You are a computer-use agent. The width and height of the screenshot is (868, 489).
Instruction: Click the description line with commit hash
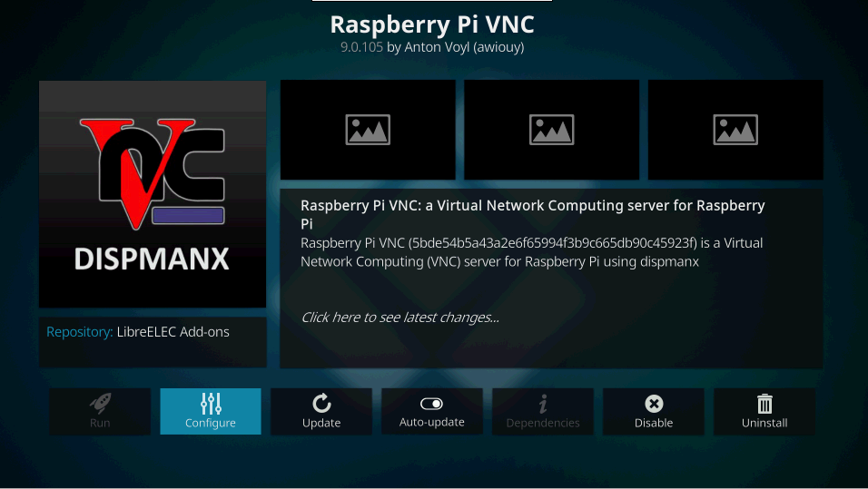click(531, 243)
